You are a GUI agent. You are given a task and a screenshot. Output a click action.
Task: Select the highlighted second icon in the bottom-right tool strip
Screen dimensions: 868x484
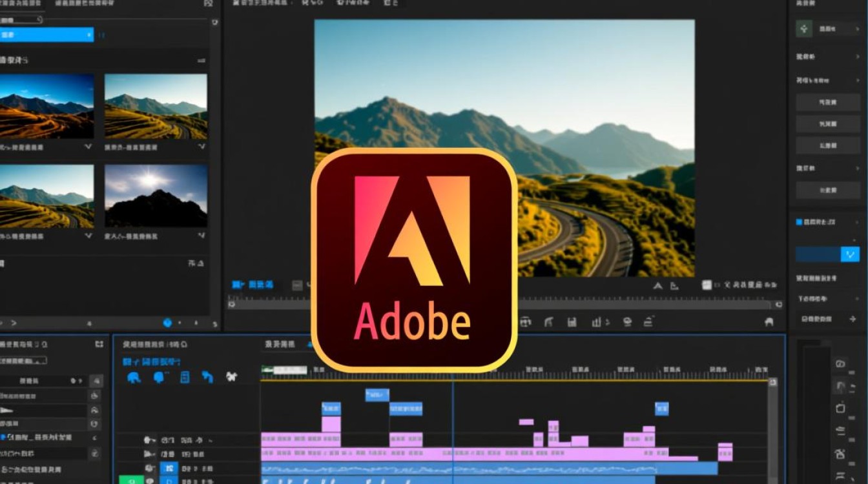(x=840, y=386)
